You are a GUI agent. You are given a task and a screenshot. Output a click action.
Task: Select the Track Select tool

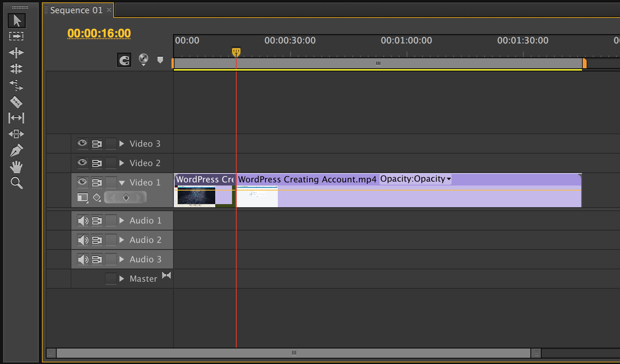coord(16,36)
